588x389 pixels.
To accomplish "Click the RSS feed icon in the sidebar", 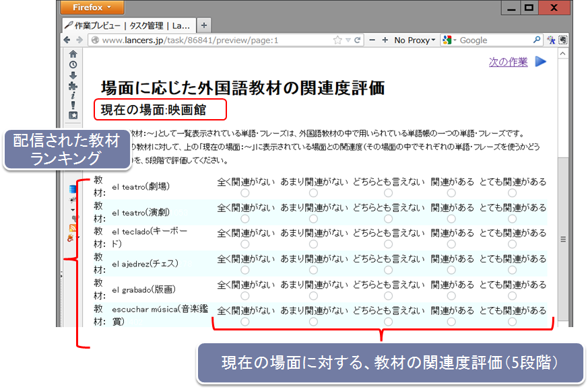I will [73, 228].
